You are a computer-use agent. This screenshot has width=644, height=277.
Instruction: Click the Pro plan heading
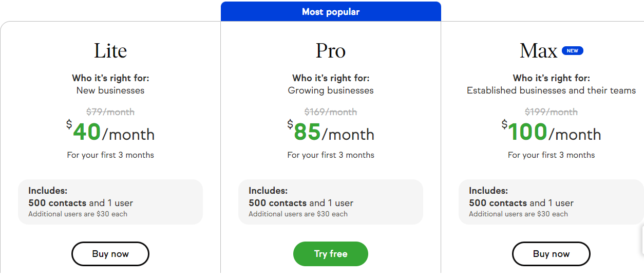pos(331,50)
